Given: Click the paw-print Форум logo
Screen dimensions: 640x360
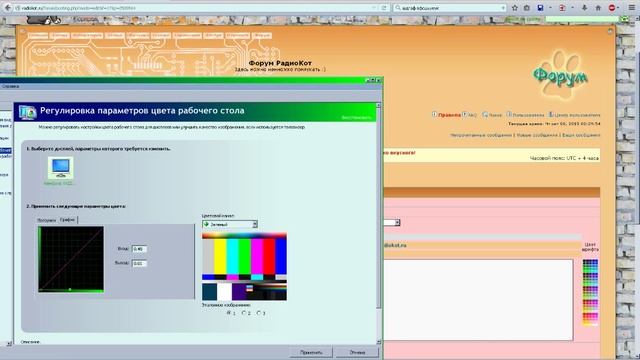Looking at the screenshot, I should 560,75.
